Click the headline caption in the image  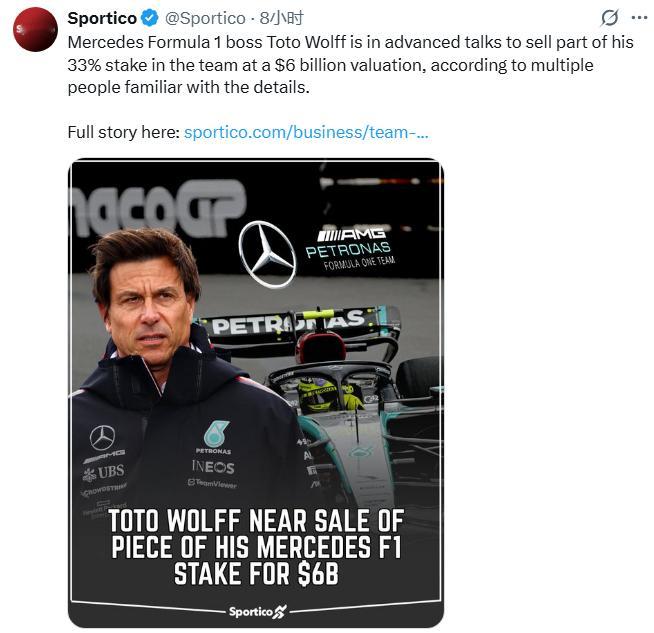256,547
